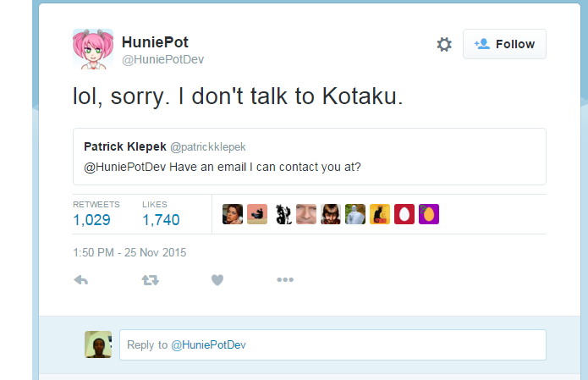Click the first liker avatar with dark-haired woman
The height and width of the screenshot is (380, 588).
click(x=233, y=214)
